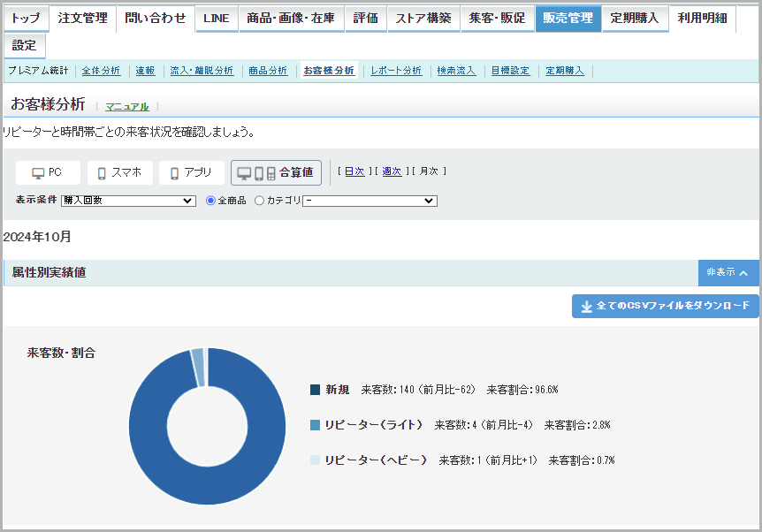
Task: Collapse section with 非表示 button
Action: pos(728,273)
